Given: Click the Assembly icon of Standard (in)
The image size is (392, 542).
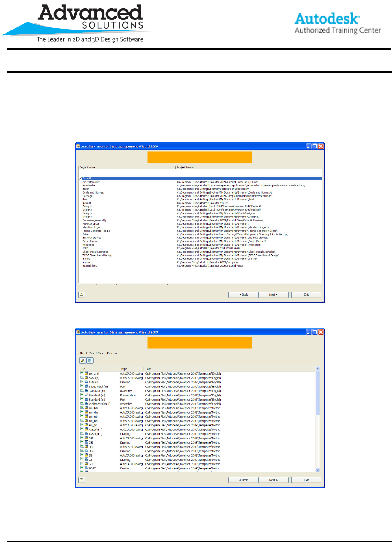Looking at the screenshot, I should (86, 391).
